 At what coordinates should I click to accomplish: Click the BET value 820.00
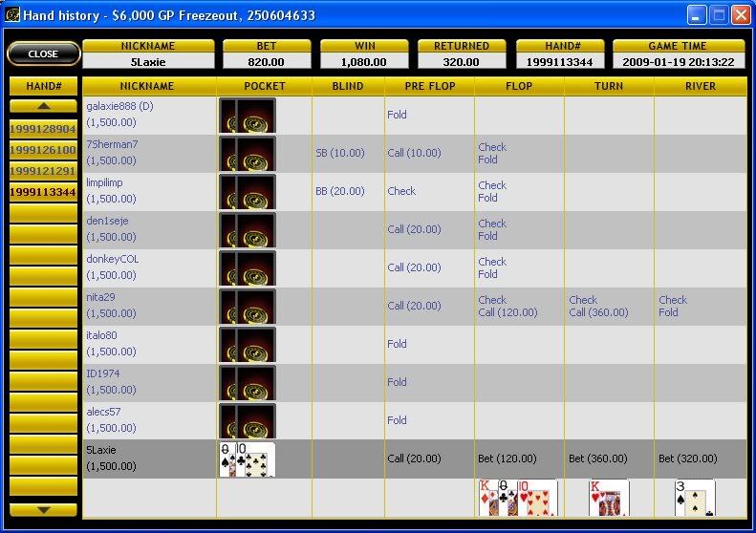[x=266, y=62]
